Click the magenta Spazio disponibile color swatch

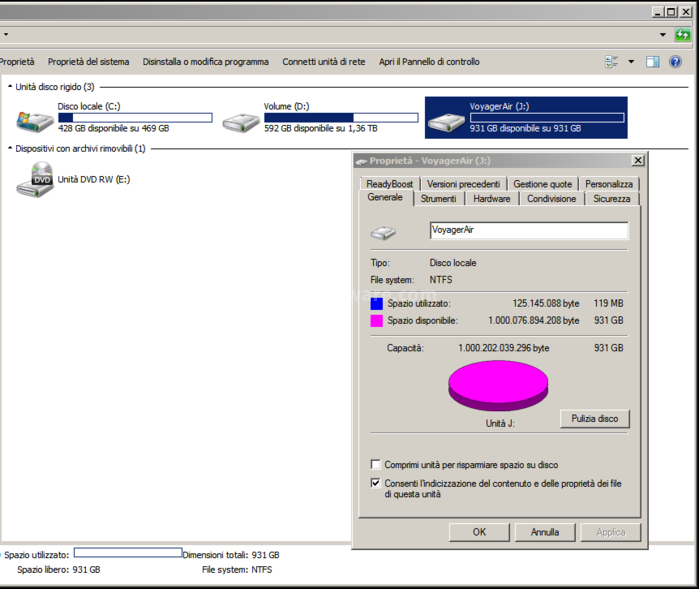point(377,321)
